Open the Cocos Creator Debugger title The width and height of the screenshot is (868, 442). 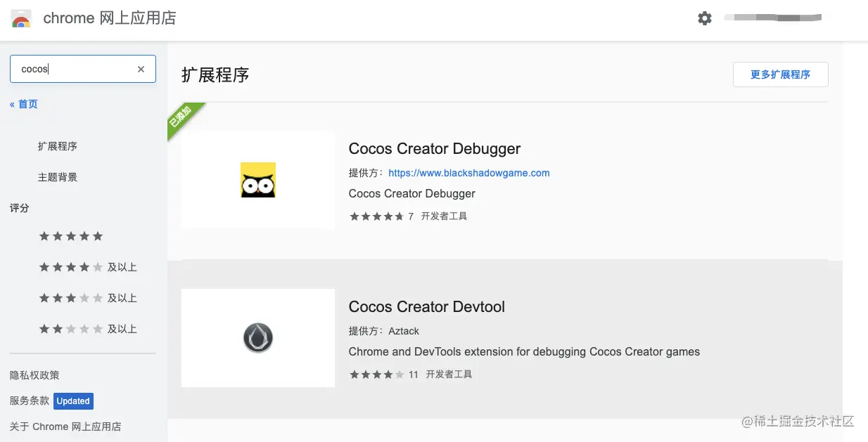coord(435,149)
